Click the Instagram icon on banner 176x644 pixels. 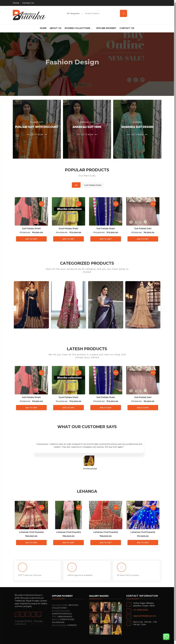129,80
